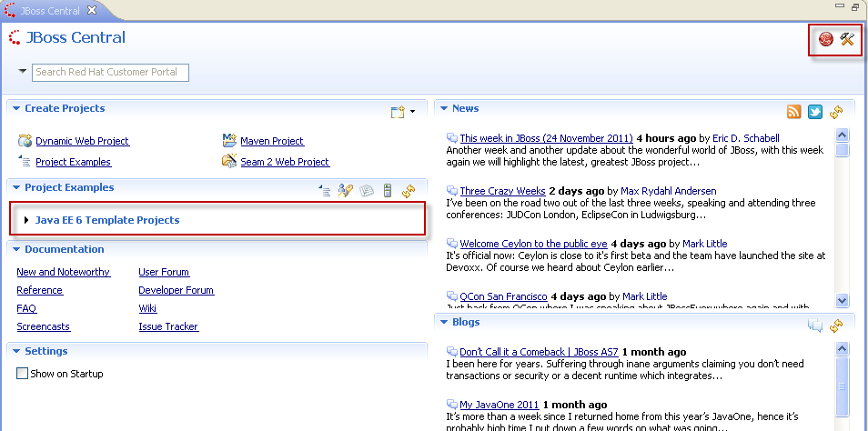
Task: Close the JBoss Central tab
Action: tap(92, 10)
